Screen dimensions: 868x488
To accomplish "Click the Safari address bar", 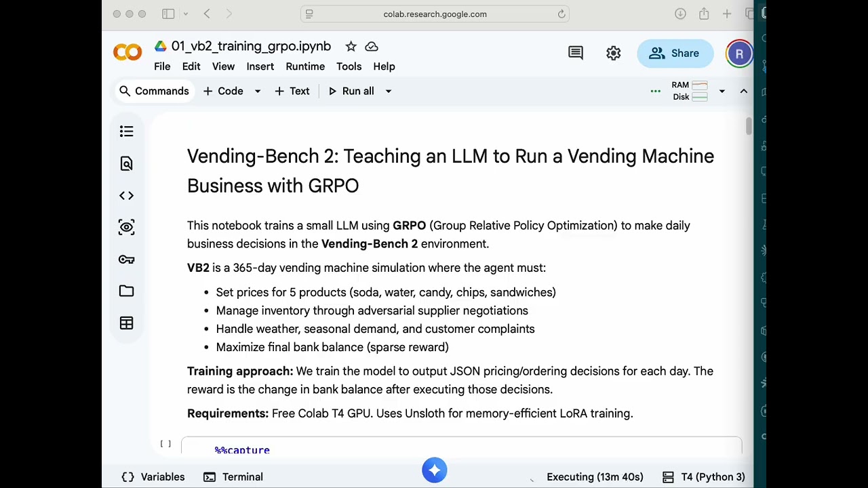I will coord(435,14).
